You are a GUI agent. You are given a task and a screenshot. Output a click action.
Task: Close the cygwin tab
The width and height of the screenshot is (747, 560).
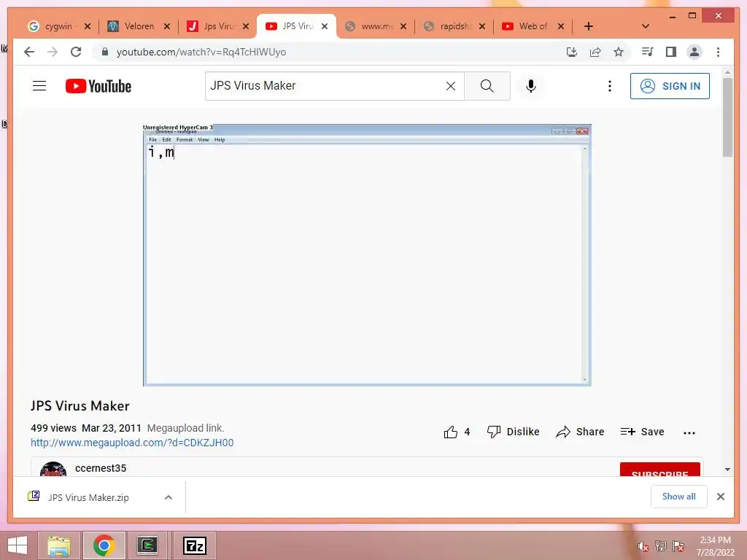pos(88,26)
